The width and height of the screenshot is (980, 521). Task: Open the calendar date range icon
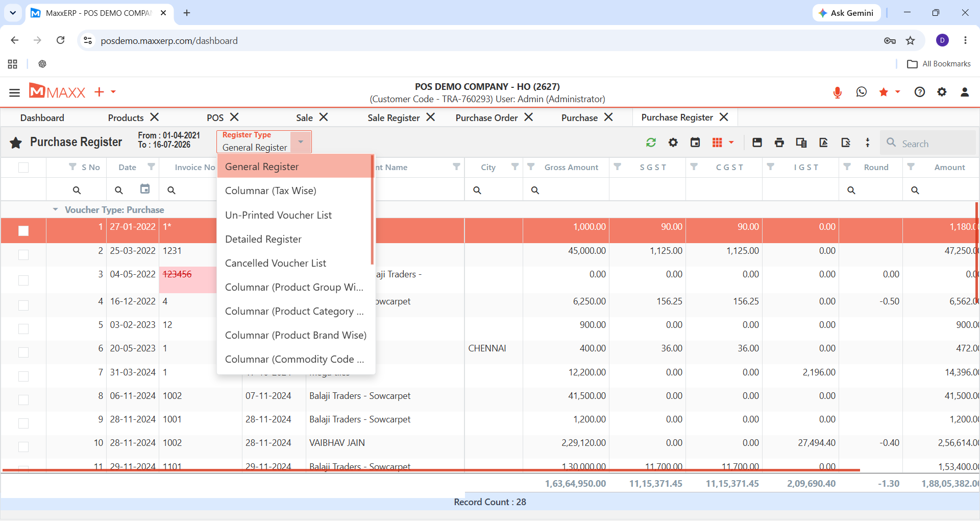695,143
